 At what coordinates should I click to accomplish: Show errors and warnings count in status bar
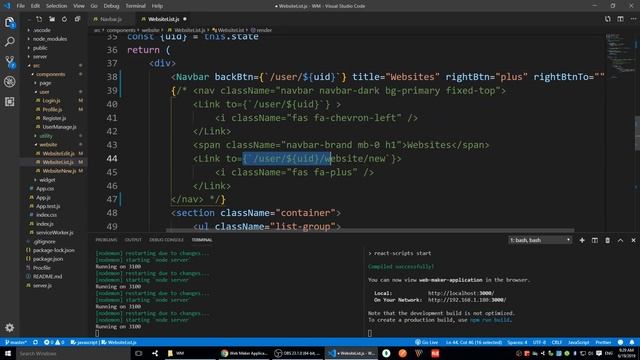[x=54, y=342]
